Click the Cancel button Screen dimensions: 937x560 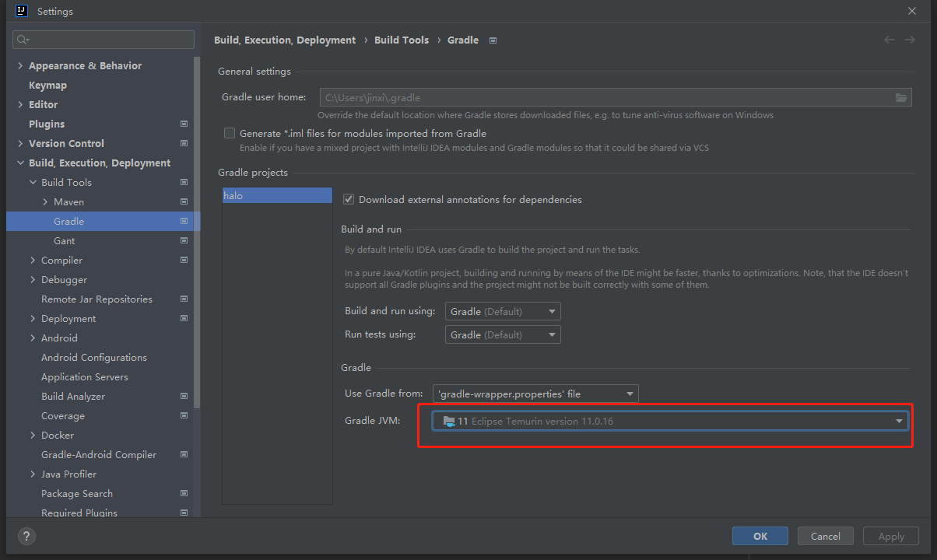click(x=826, y=536)
